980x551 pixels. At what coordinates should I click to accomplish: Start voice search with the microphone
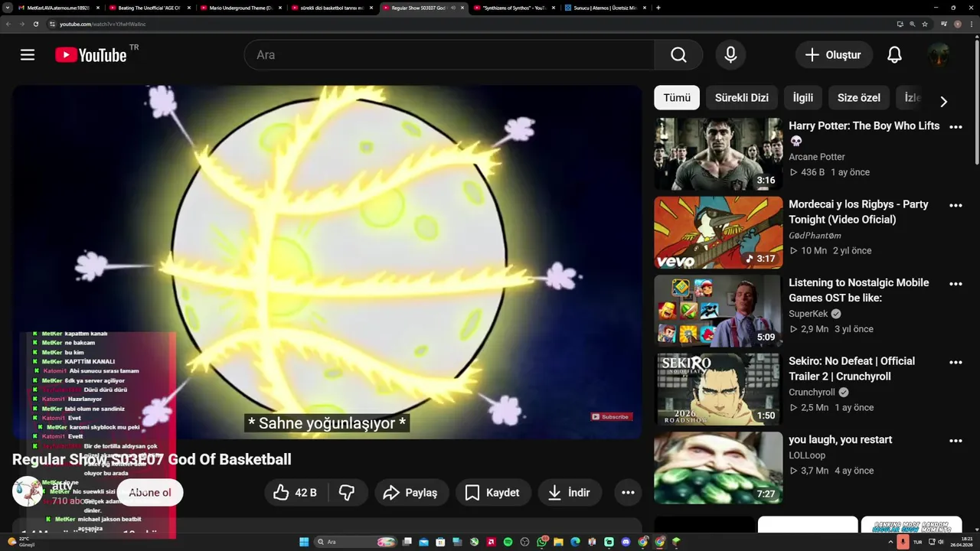tap(730, 55)
